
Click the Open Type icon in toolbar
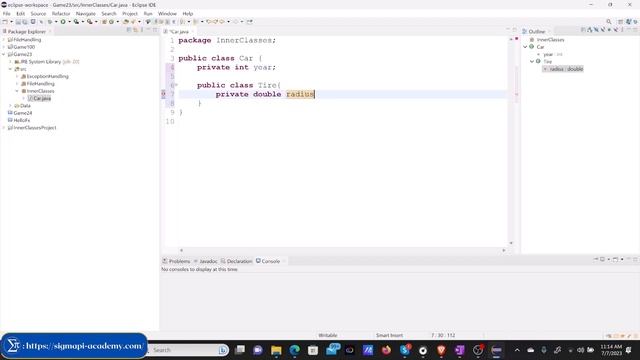tap(126, 22)
